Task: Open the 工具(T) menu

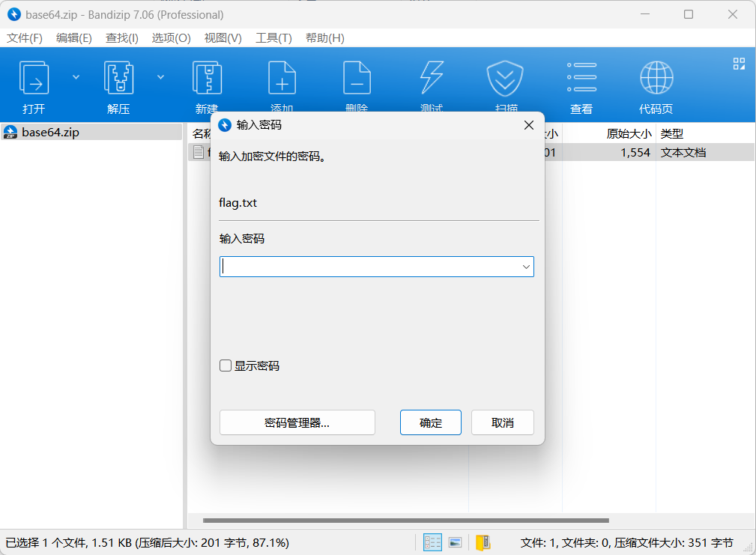Action: point(273,38)
